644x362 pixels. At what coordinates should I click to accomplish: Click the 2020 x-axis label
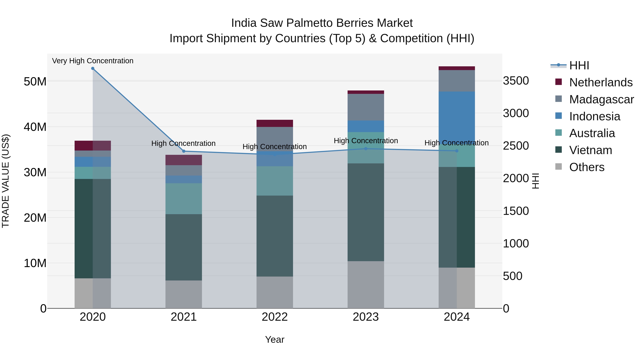click(93, 317)
